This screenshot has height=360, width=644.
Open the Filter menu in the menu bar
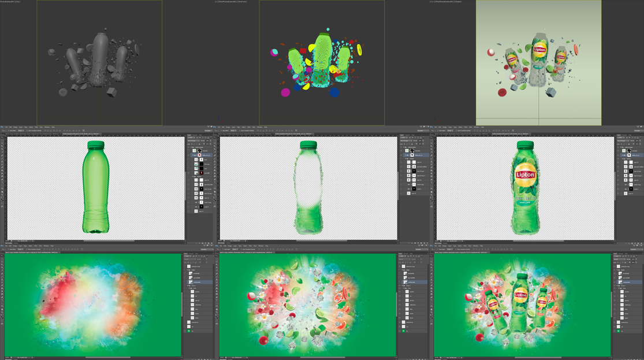pyautogui.click(x=36, y=127)
